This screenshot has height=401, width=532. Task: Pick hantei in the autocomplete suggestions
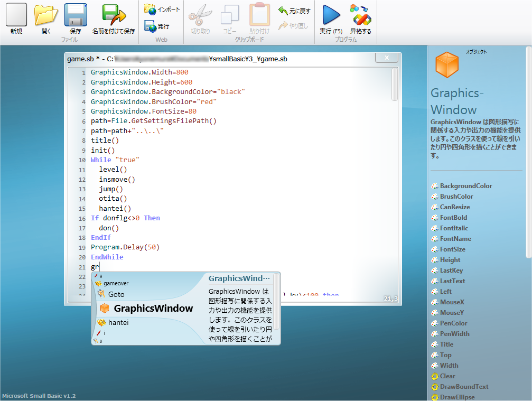118,322
